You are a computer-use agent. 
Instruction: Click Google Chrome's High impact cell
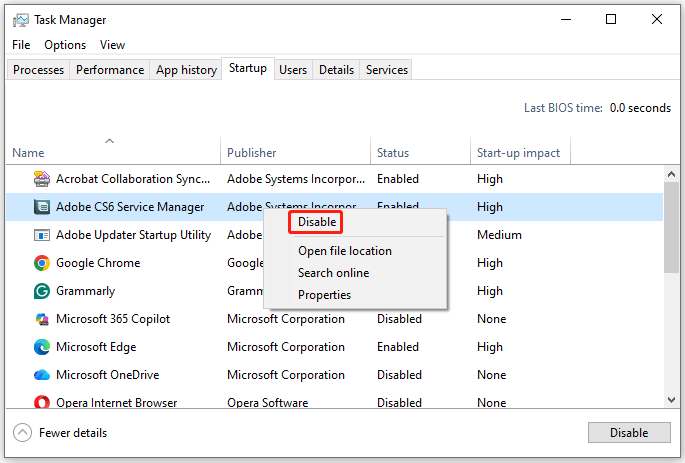490,263
